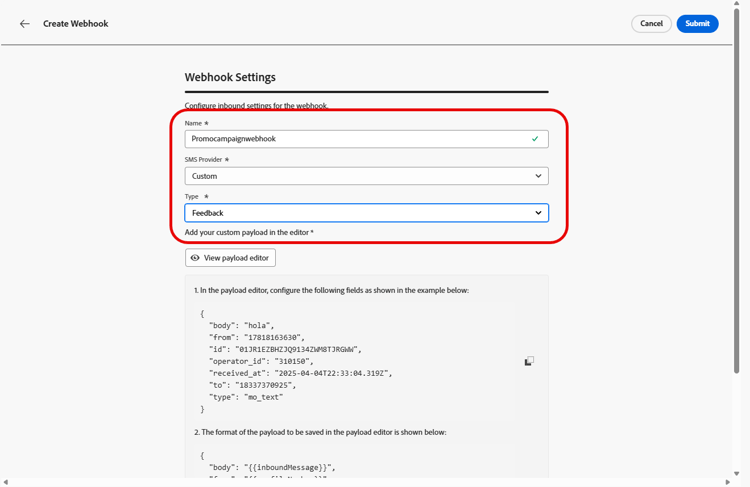750x487 pixels.
Task: Click scroll down arrow at bottom right
Action: (x=737, y=474)
